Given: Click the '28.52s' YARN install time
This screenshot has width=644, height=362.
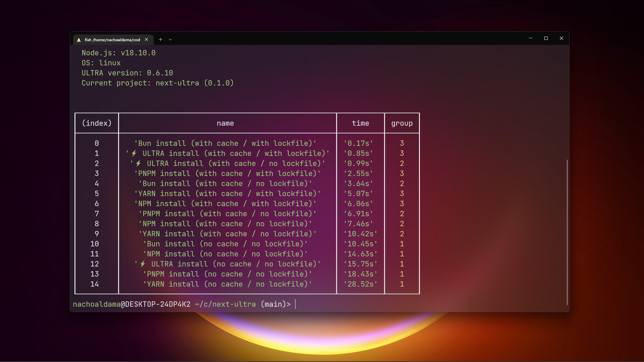Looking at the screenshot, I should [360, 284].
